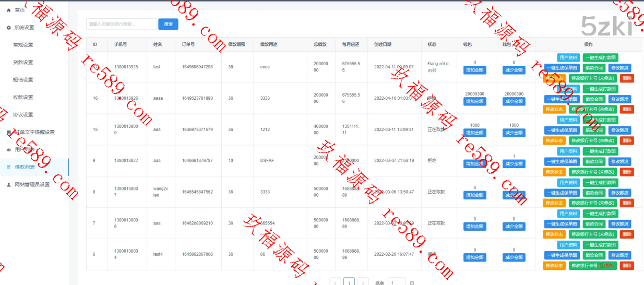Click the gear icon beside 系统设置
The height and width of the screenshot is (285, 644).
8,27
